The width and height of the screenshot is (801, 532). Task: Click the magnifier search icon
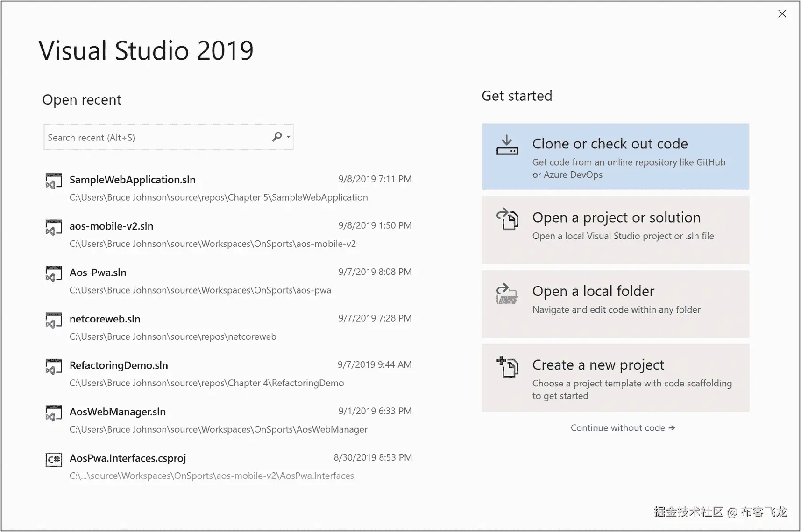(x=277, y=137)
